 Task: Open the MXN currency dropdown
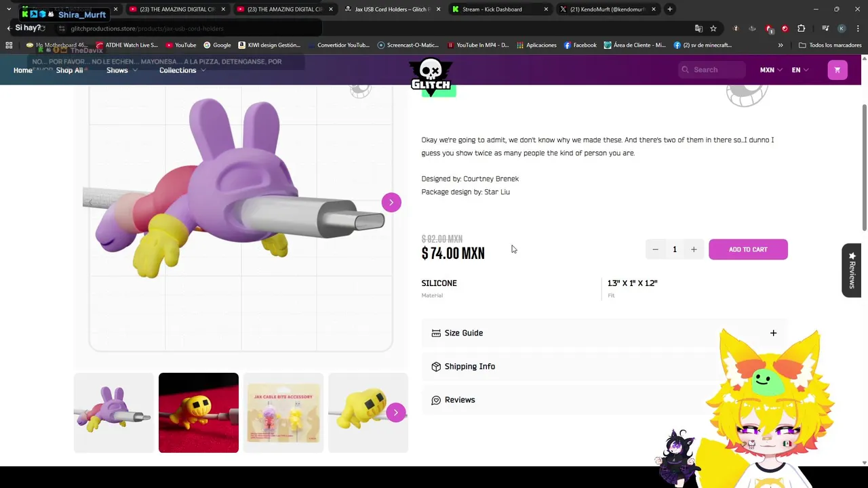[x=771, y=70]
